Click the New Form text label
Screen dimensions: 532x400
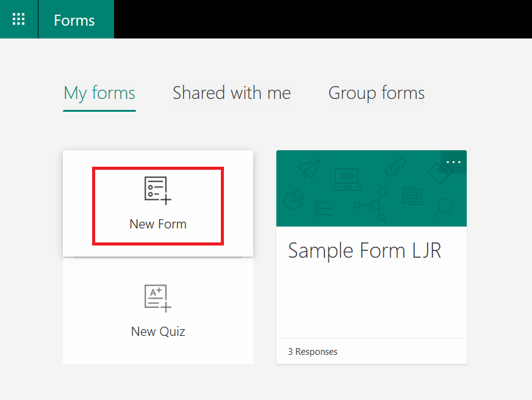[158, 224]
